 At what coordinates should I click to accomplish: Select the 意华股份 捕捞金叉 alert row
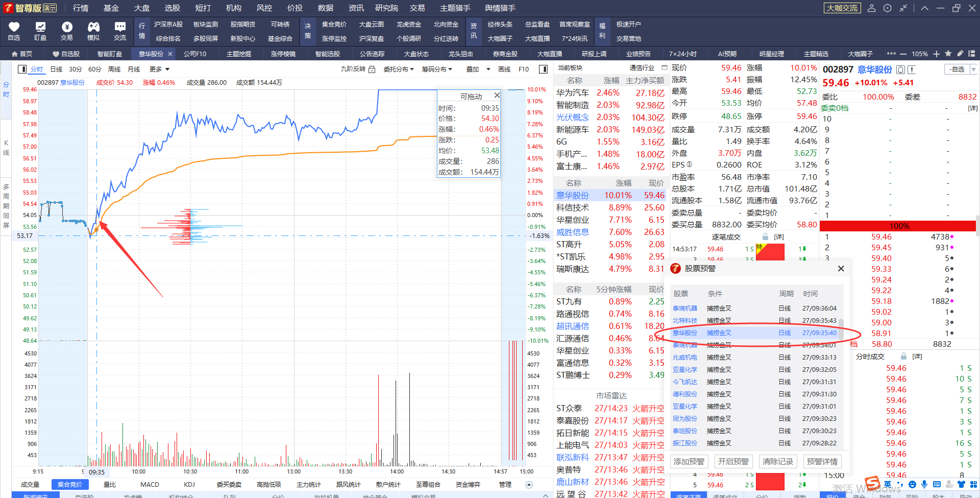[x=755, y=333]
